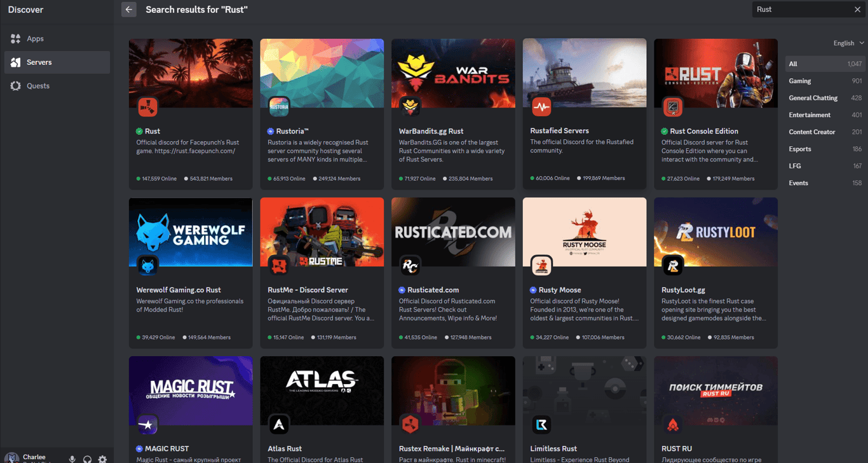Filter results by Events category
This screenshot has height=463, width=868.
coord(825,183)
